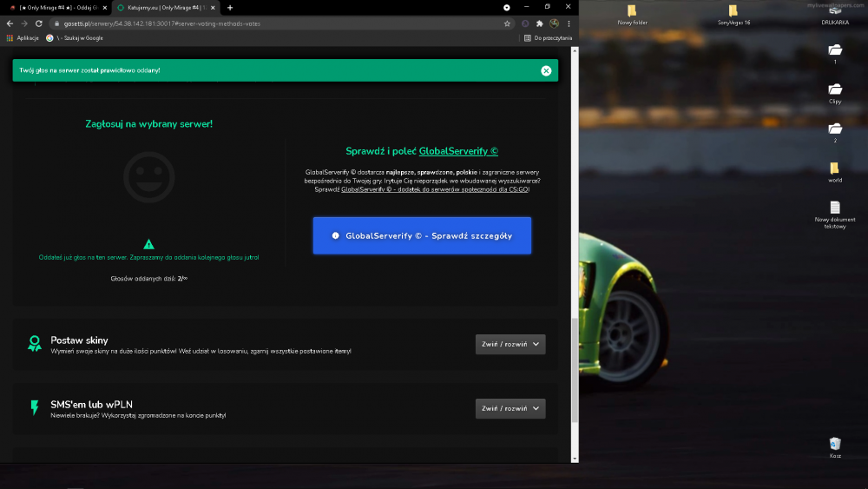
Task: Click the vertical scrollbar thumb
Action: click(575, 371)
